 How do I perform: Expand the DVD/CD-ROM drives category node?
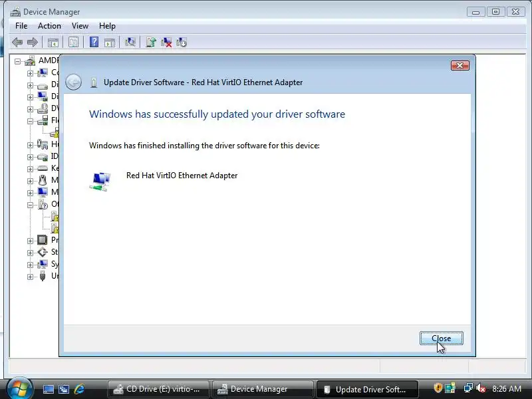30,109
